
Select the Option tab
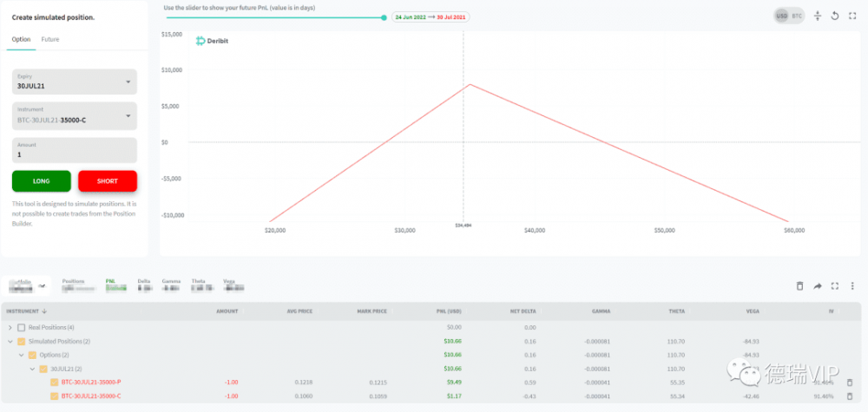pyautogui.click(x=21, y=39)
